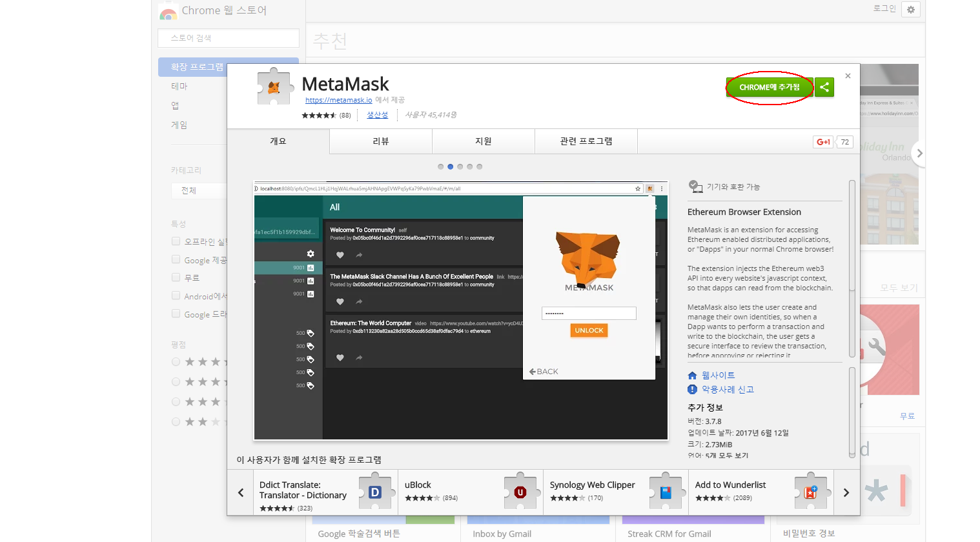Enable the 무료 filter checkbox
The image size is (980, 542).
(x=176, y=277)
